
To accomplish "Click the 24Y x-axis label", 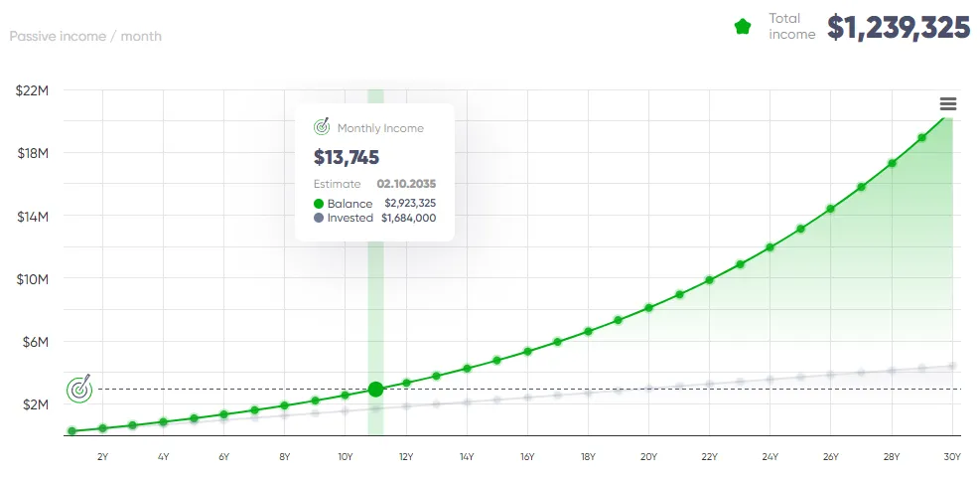I will [x=770, y=457].
